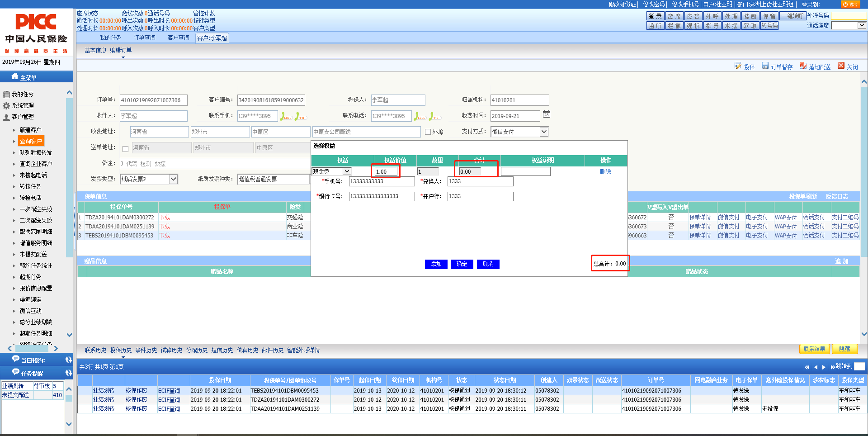
Task: Click the 删除 link in the rights row
Action: click(605, 172)
